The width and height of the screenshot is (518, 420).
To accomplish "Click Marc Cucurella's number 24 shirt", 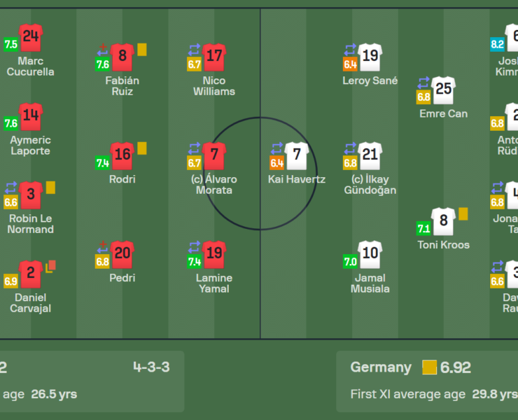I will click(x=31, y=38).
